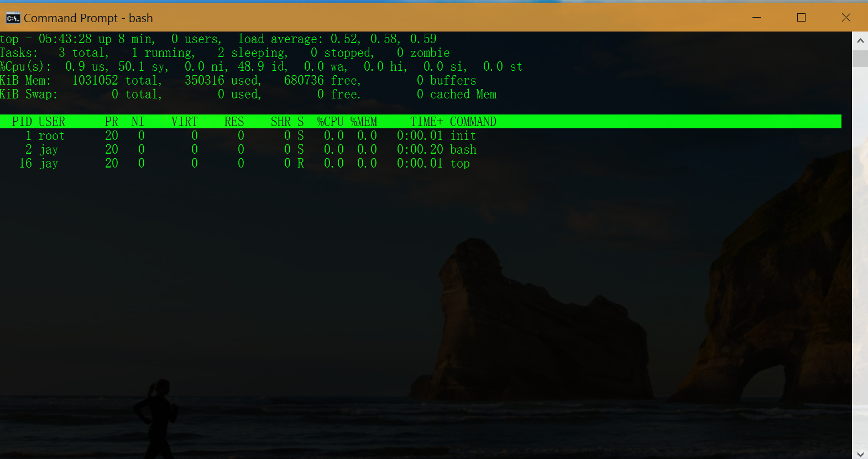Click the %MEM column header
868x459 pixels.
pos(364,122)
